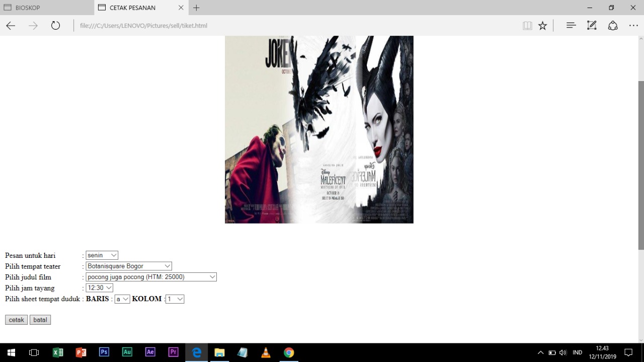
Task: Open the new tab plus button
Action: tap(196, 8)
